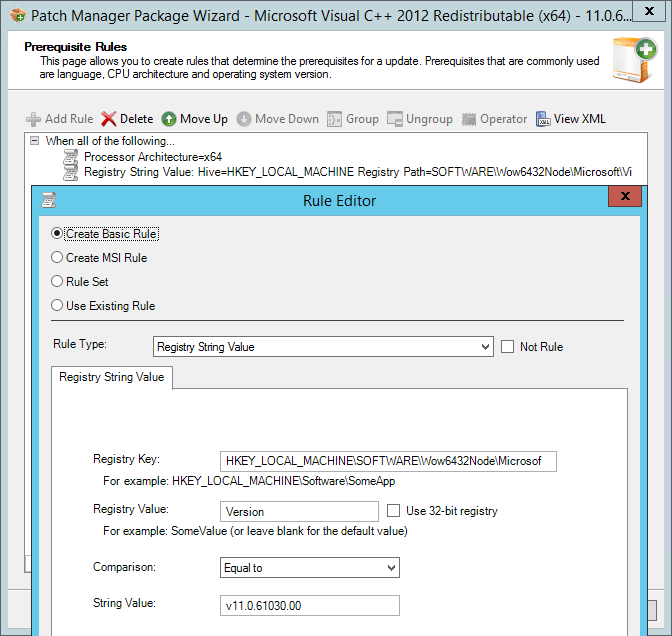672x636 pixels.
Task: Tick the Use 32-bit registry checkbox
Action: (x=393, y=510)
